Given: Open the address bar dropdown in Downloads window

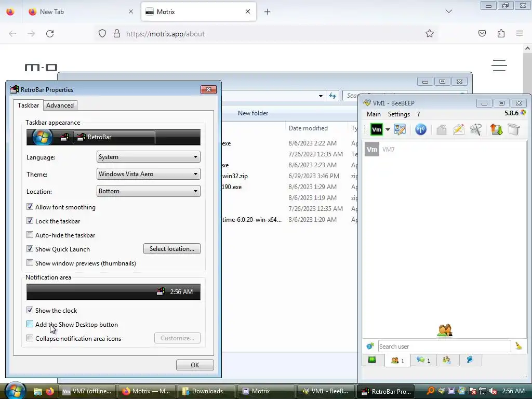Looking at the screenshot, I should pos(321,96).
